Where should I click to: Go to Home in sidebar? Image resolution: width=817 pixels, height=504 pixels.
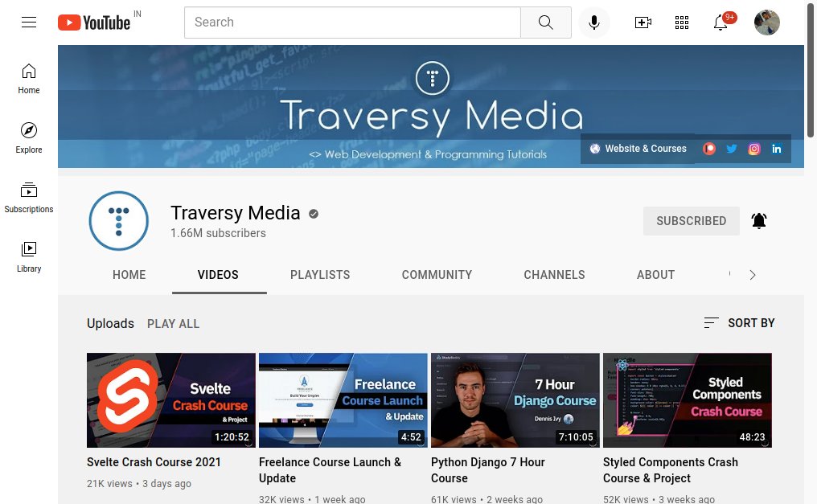coord(29,79)
